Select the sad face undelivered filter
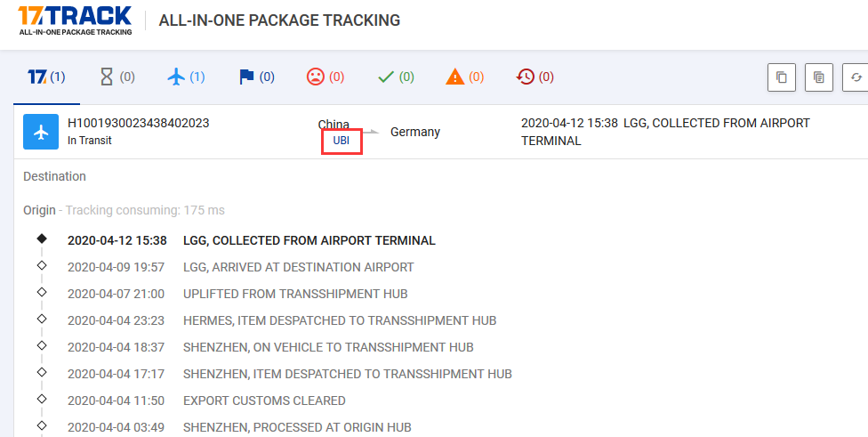This screenshot has width=868, height=437. [325, 77]
